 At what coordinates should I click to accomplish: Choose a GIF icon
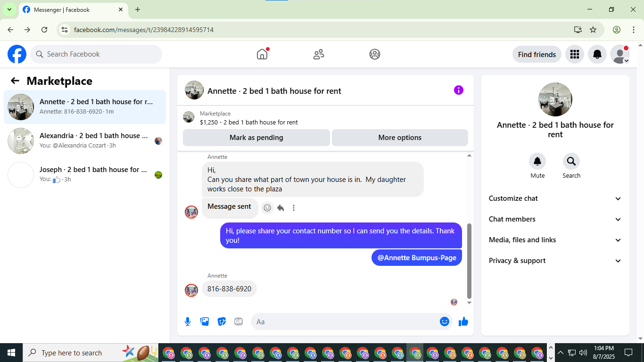(x=239, y=321)
